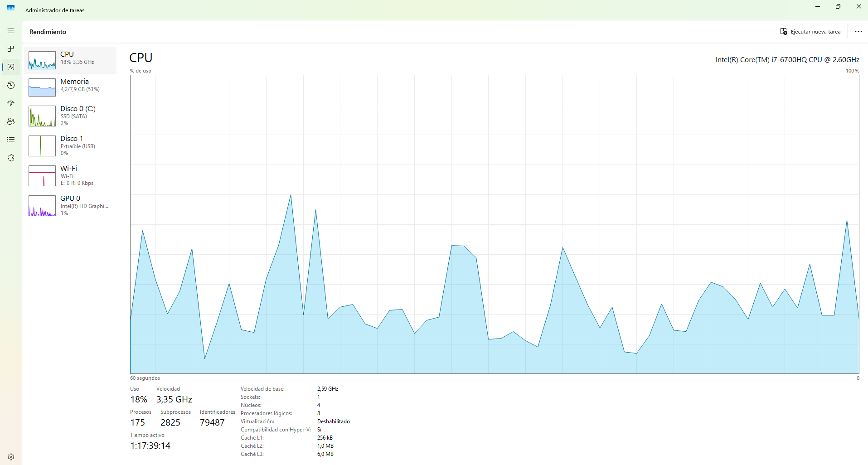View Wi-Fi network performance
The height and width of the screenshot is (465, 868).
point(70,175)
